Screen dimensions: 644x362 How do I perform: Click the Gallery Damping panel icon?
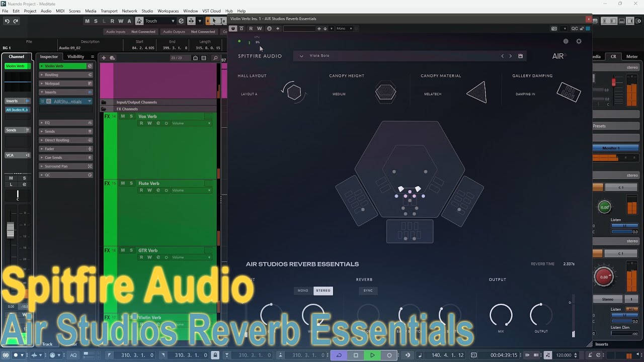pyautogui.click(x=569, y=93)
